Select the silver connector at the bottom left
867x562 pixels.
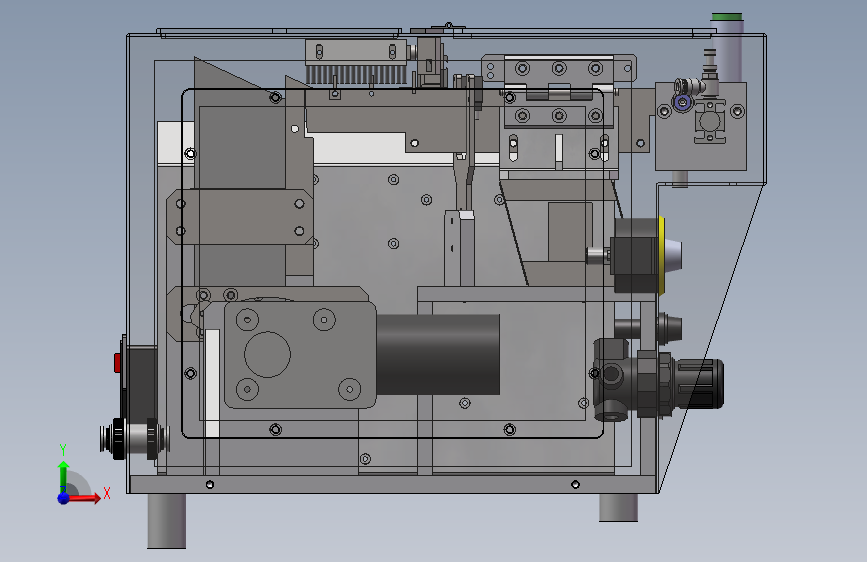[134, 439]
